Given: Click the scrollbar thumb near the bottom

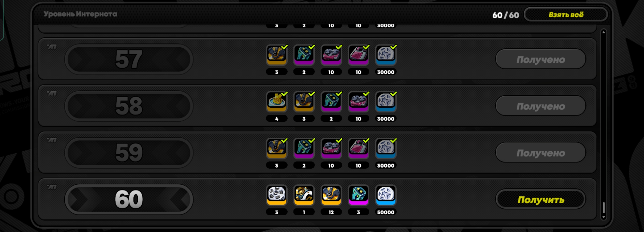Looking at the screenshot, I should point(603,208).
